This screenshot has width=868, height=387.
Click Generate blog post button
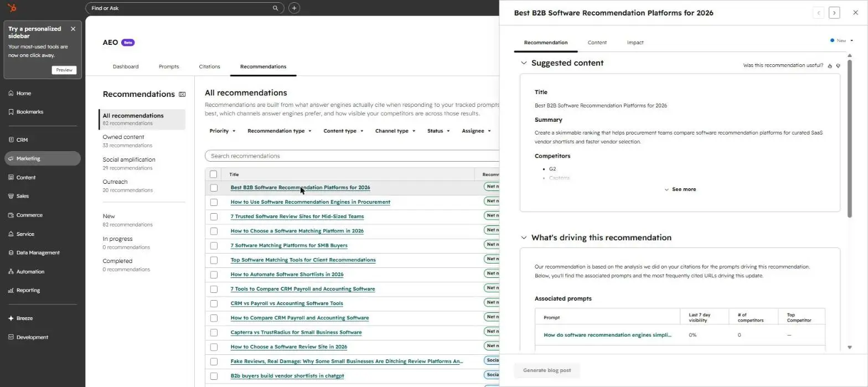click(547, 370)
